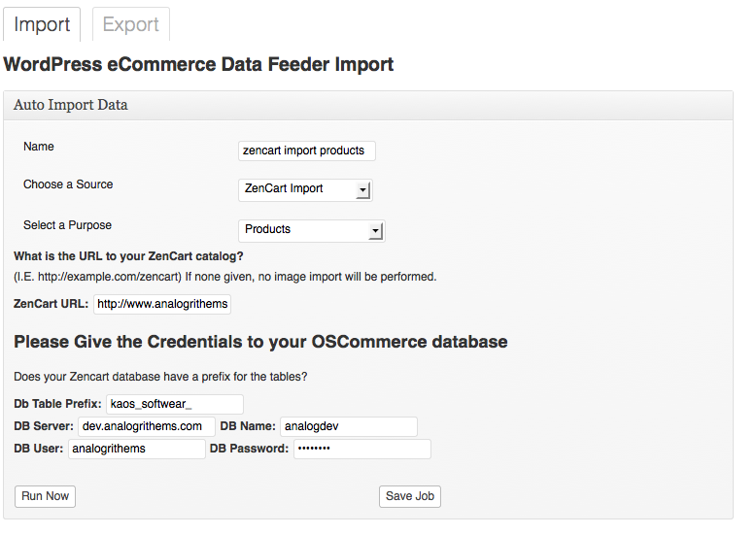Click the Data Feeder Import page heading
This screenshot has height=535, width=756.
click(x=198, y=65)
